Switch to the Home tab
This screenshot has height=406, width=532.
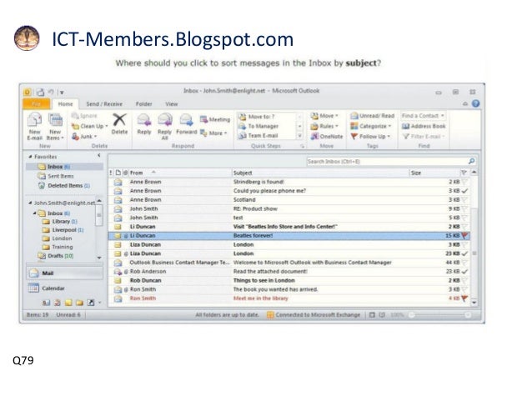pyautogui.click(x=65, y=103)
